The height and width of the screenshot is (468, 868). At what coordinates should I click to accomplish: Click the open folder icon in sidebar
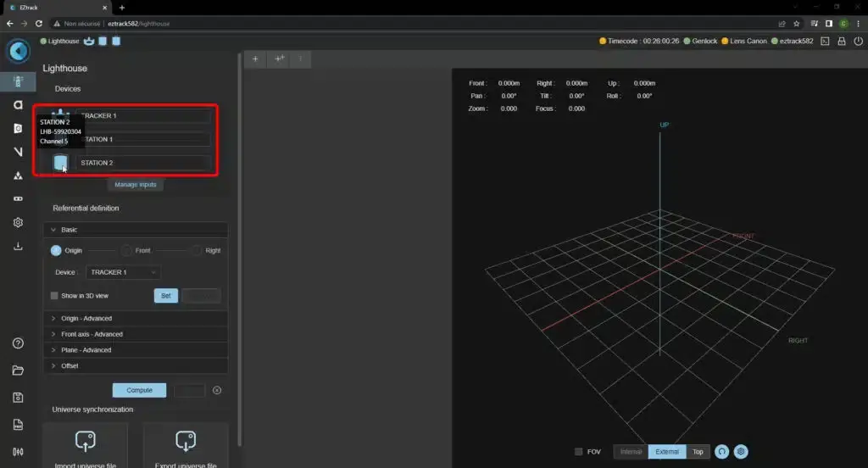click(x=18, y=370)
